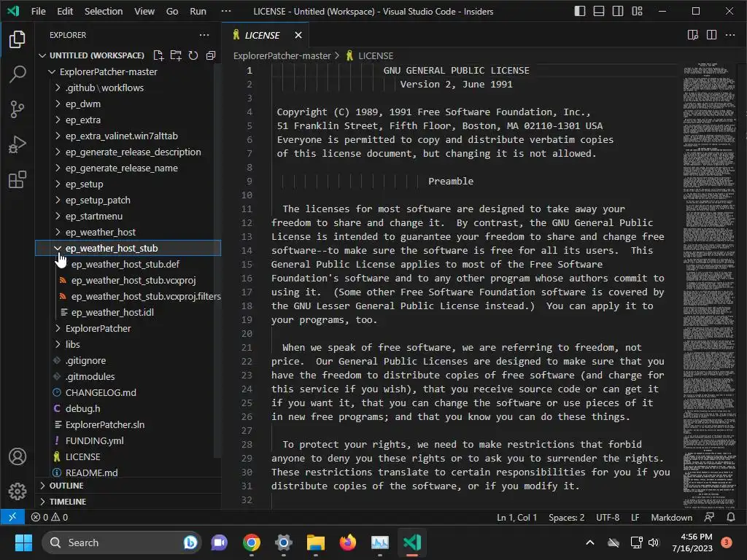The height and width of the screenshot is (560, 747).
Task: Open File Explorer from taskbar
Action: pos(315,542)
